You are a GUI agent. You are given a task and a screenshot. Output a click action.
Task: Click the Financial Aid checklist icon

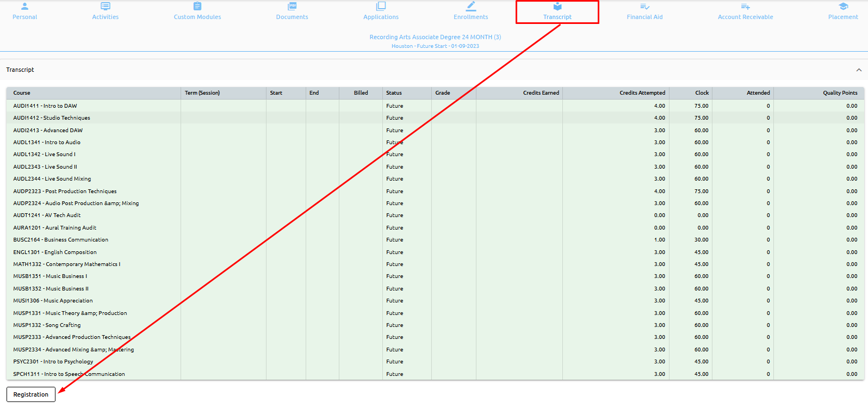644,7
